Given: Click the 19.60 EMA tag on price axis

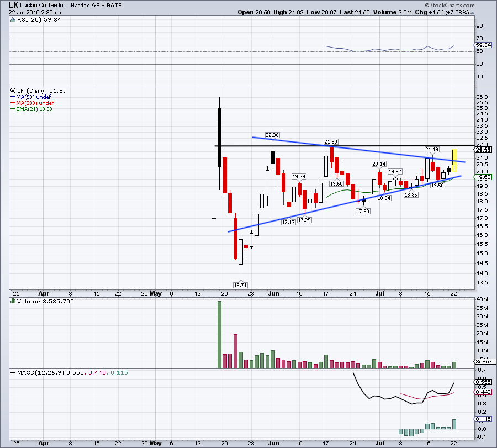Looking at the screenshot, I should [483, 177].
